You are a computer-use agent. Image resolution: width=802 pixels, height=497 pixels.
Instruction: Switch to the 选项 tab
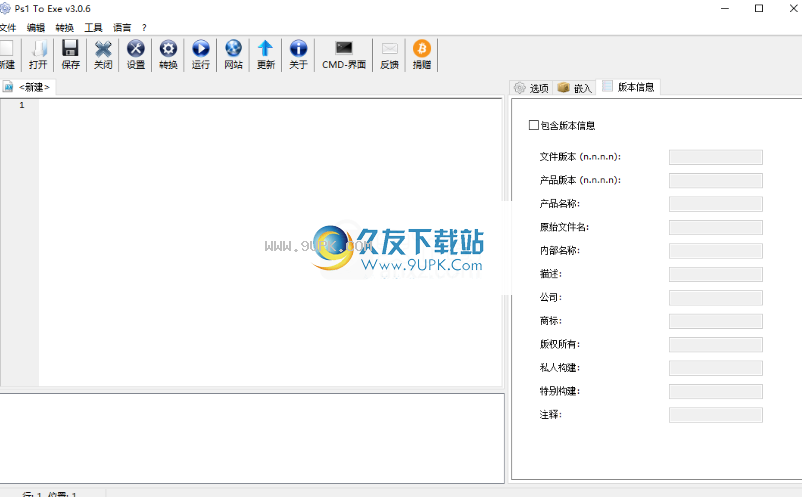click(531, 88)
